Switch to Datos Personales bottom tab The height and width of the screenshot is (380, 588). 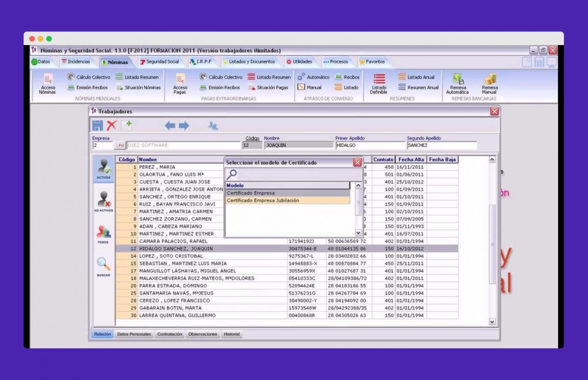(x=134, y=334)
